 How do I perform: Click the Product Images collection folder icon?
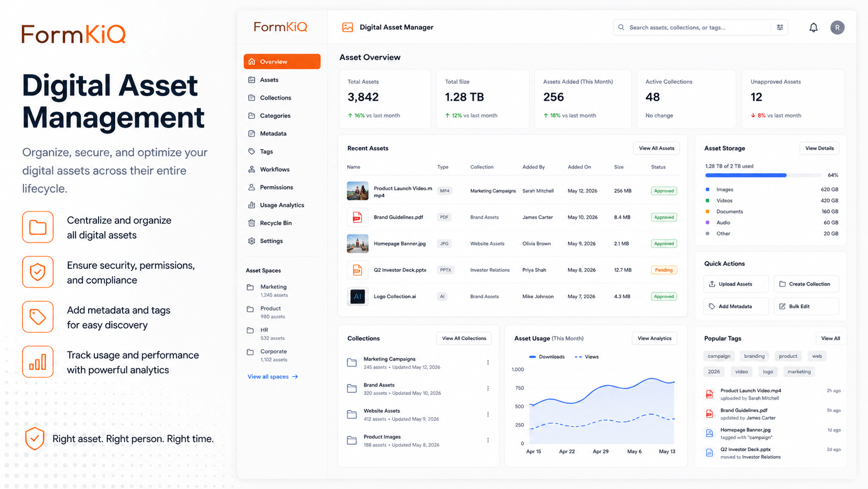click(x=352, y=440)
